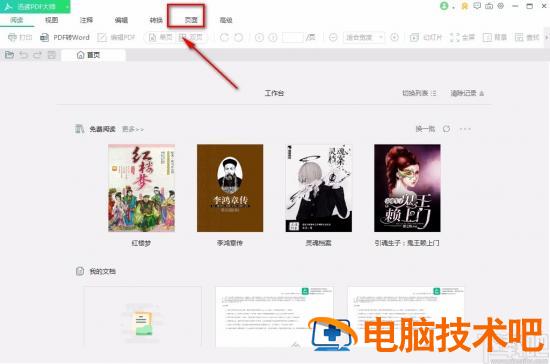
Task: Click the page number input box
Action: click(x=293, y=37)
